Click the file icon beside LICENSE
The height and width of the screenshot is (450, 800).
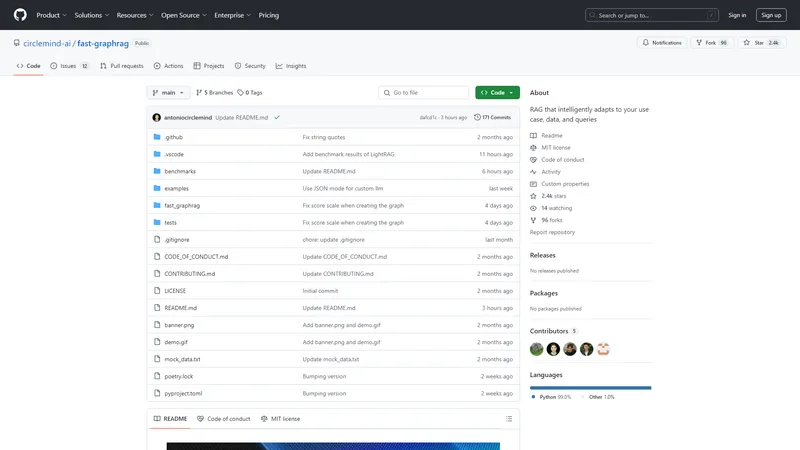coord(157,290)
